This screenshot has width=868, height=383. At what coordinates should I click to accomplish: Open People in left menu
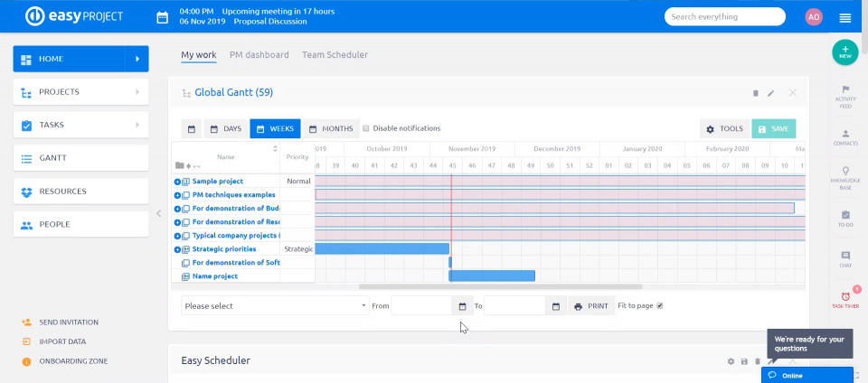click(80, 224)
